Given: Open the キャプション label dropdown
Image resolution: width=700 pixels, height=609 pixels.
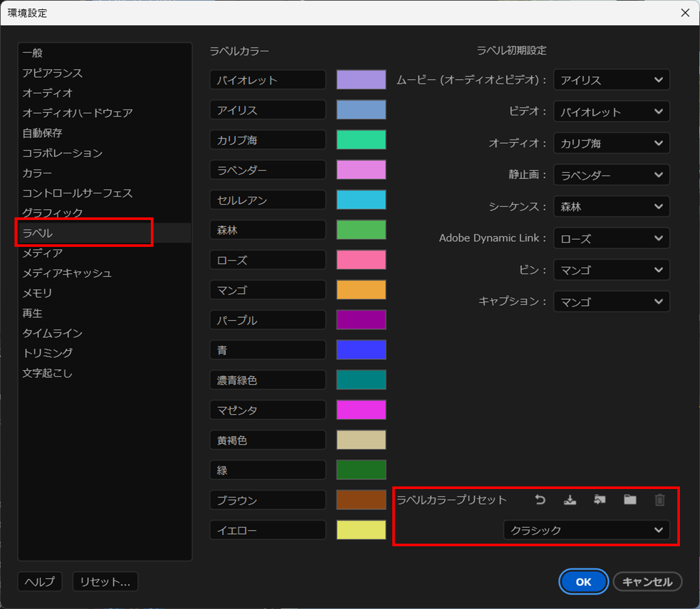Looking at the screenshot, I should point(611,302).
